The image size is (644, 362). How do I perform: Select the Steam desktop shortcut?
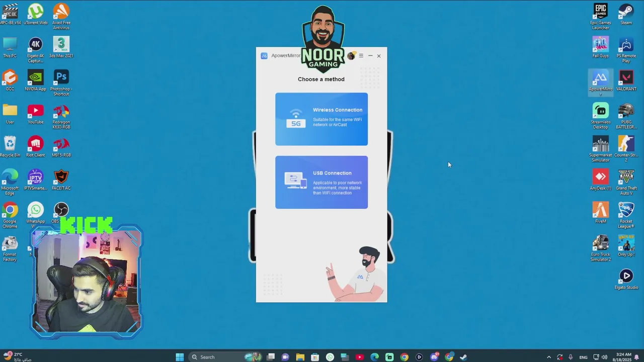(626, 14)
